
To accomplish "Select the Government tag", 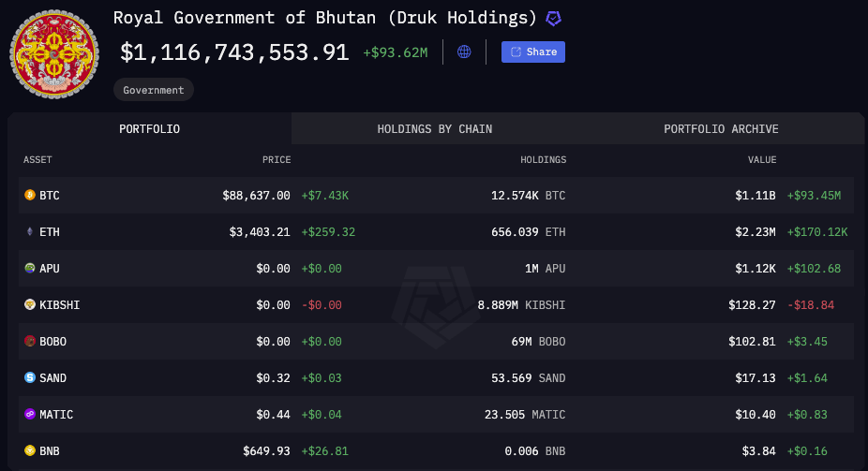I will [154, 90].
